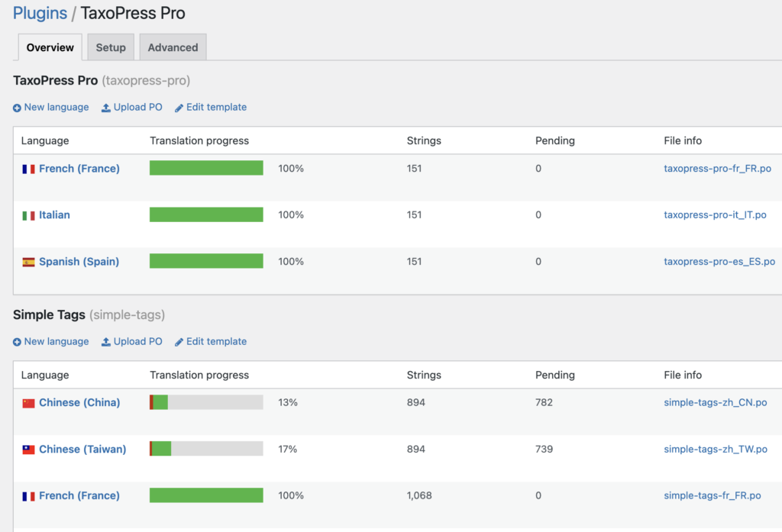The height and width of the screenshot is (532, 782).
Task: Add New language to Simple Tags
Action: point(57,341)
